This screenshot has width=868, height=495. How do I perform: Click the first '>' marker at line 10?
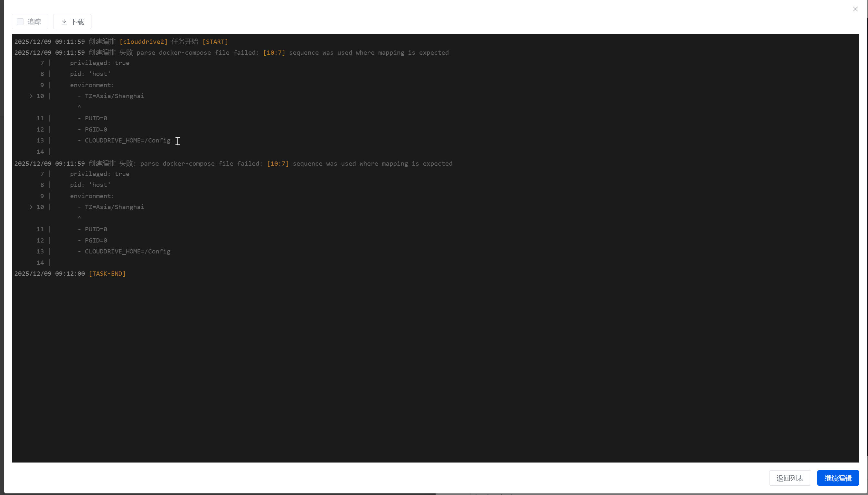click(x=31, y=96)
